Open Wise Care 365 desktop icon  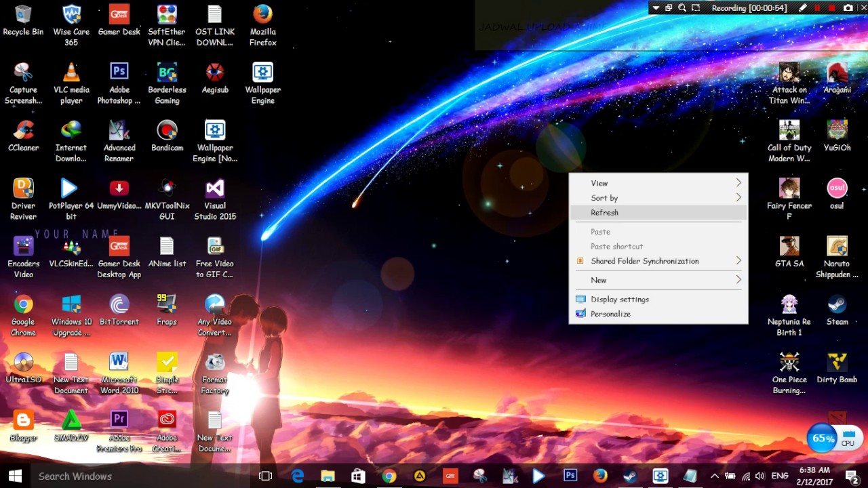[x=71, y=25]
